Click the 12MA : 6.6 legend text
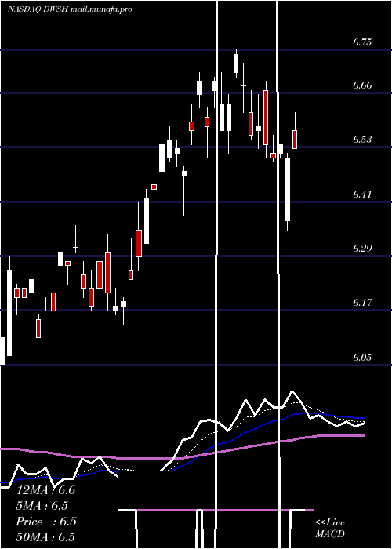 click(45, 490)
